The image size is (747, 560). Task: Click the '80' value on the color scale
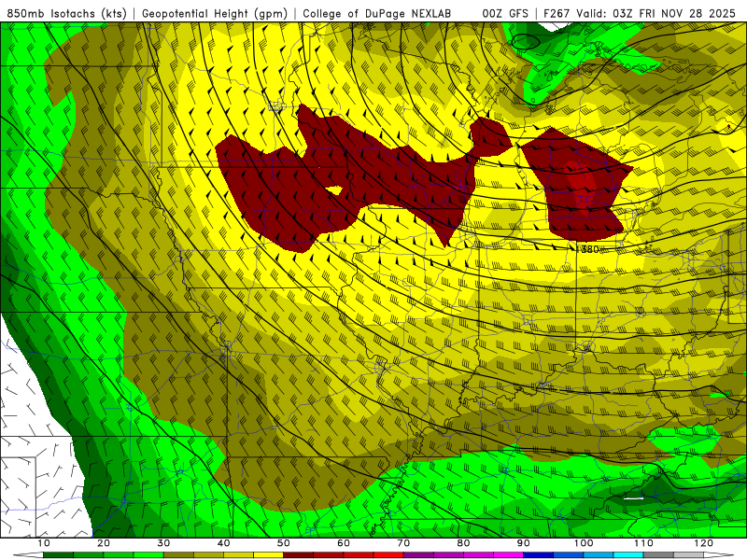[463, 543]
